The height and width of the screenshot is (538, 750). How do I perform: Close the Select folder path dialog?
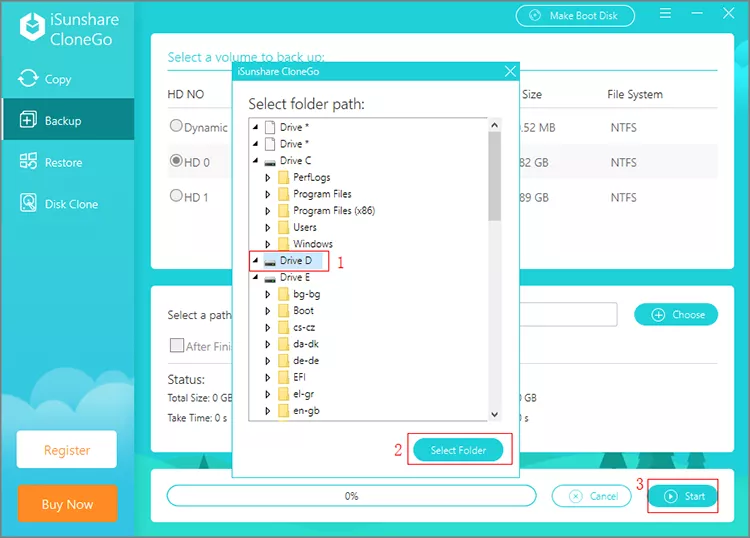click(510, 72)
